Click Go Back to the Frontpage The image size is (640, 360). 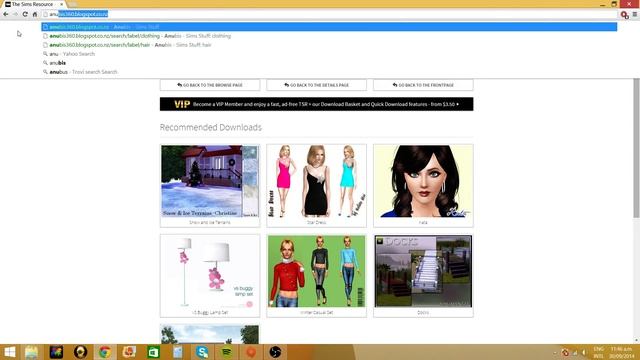click(x=423, y=85)
